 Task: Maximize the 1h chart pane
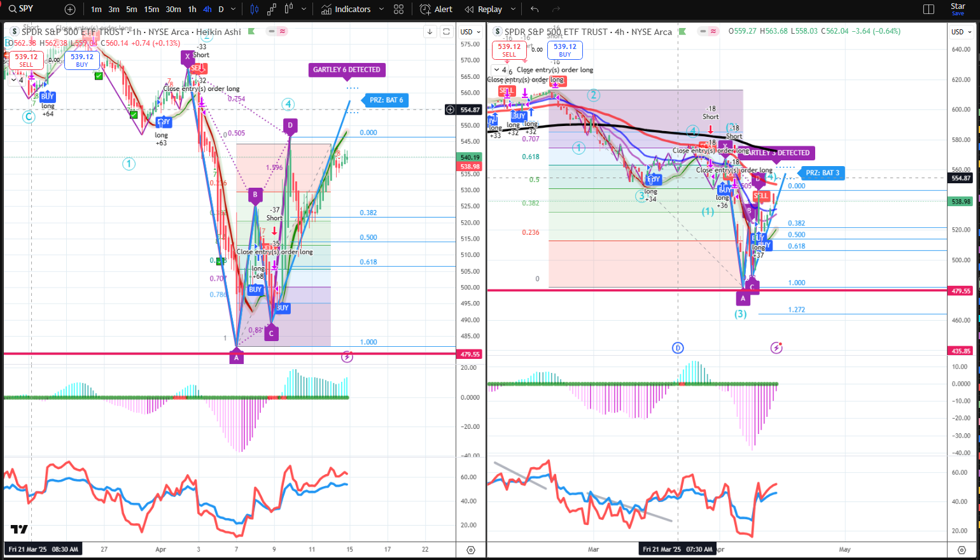tap(447, 31)
